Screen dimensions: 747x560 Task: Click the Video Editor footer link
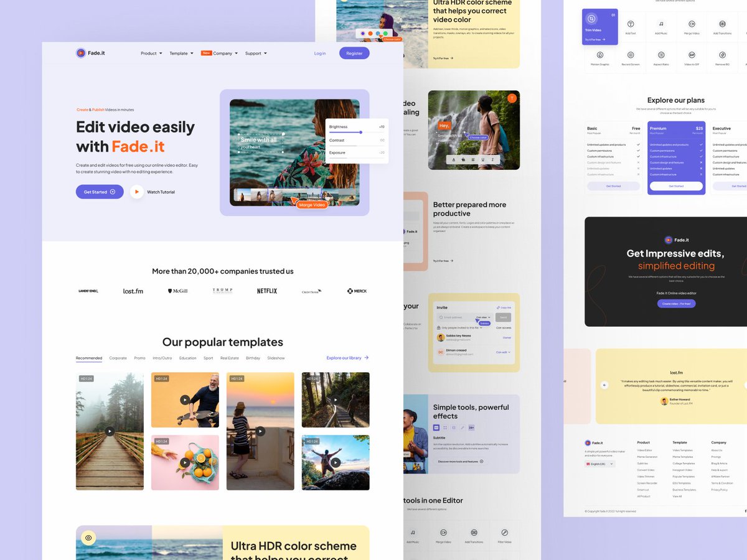tap(645, 450)
